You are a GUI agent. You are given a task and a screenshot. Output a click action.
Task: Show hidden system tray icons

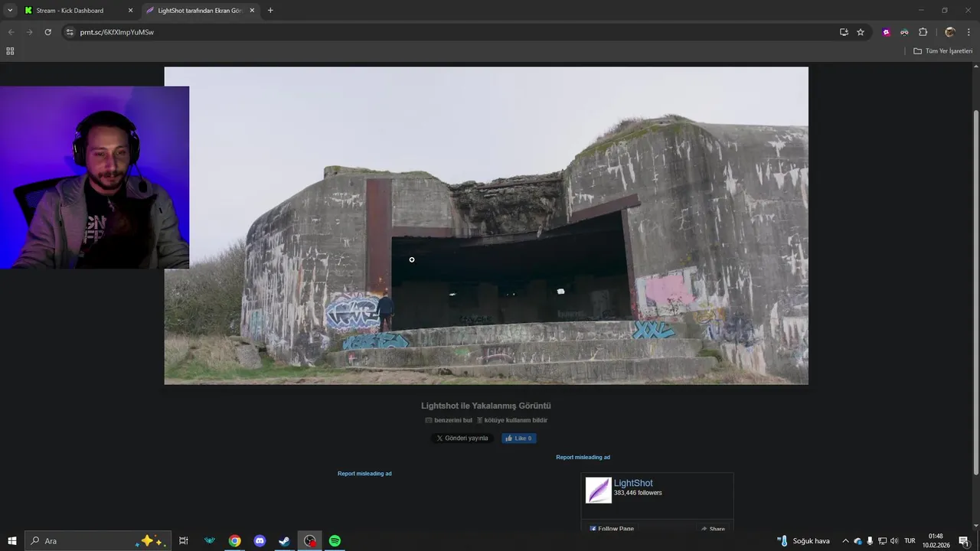845,541
